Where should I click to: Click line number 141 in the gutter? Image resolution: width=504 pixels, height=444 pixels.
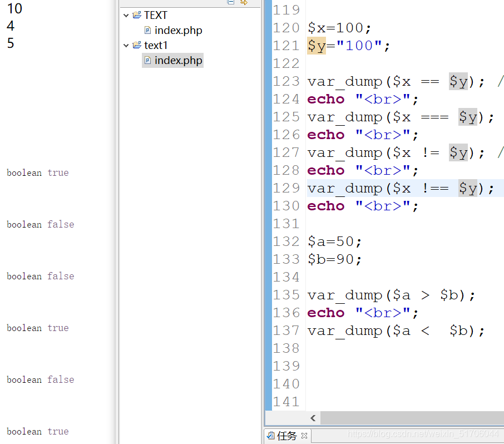click(x=286, y=402)
